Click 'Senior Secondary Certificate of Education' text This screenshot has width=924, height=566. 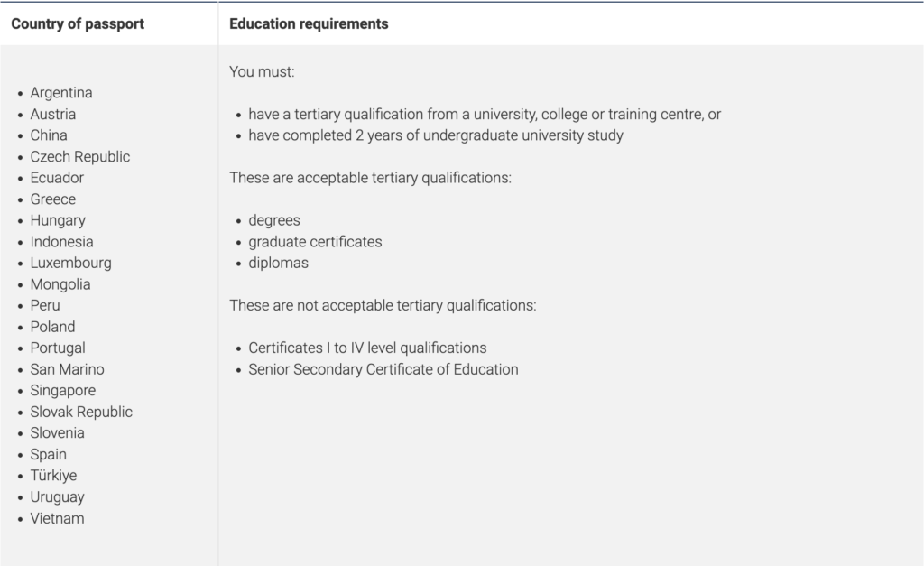point(383,369)
